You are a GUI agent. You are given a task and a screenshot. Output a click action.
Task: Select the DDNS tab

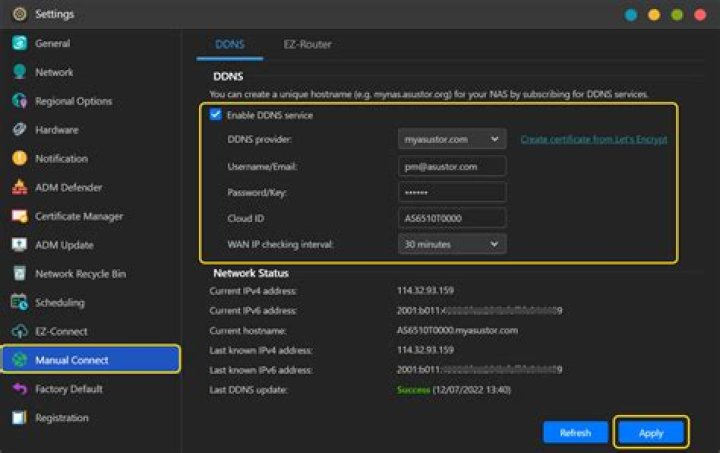click(230, 44)
